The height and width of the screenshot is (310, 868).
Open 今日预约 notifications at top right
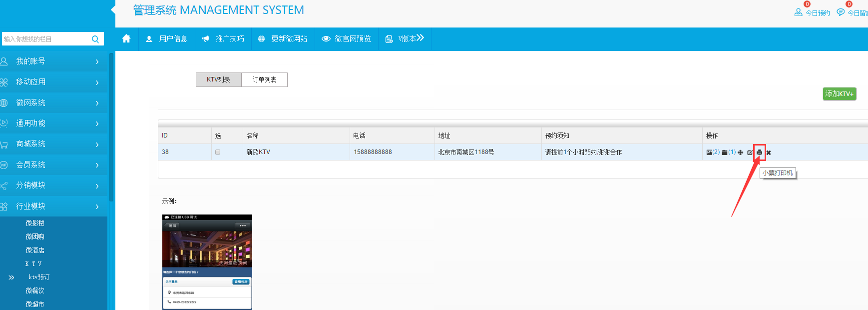(812, 12)
